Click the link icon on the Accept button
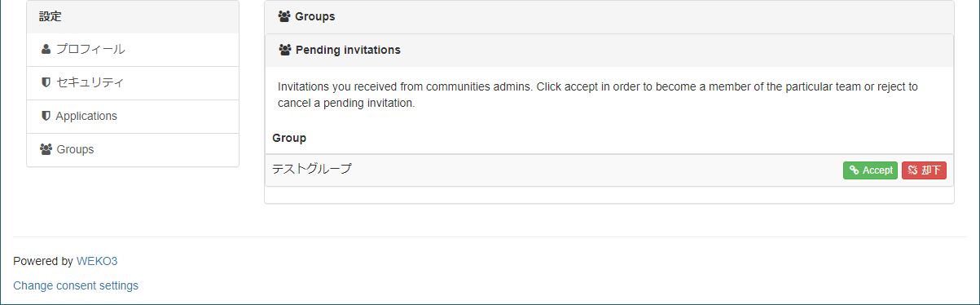This screenshot has width=980, height=305. coord(854,170)
